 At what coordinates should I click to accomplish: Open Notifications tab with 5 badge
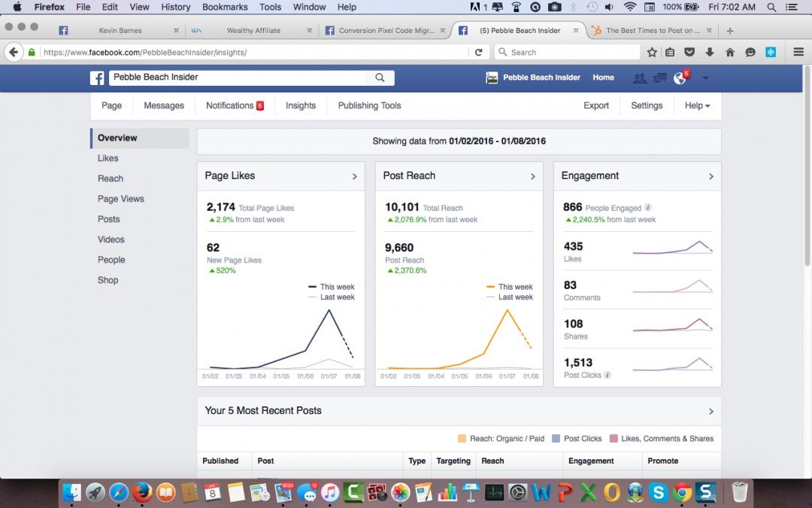pyautogui.click(x=235, y=106)
